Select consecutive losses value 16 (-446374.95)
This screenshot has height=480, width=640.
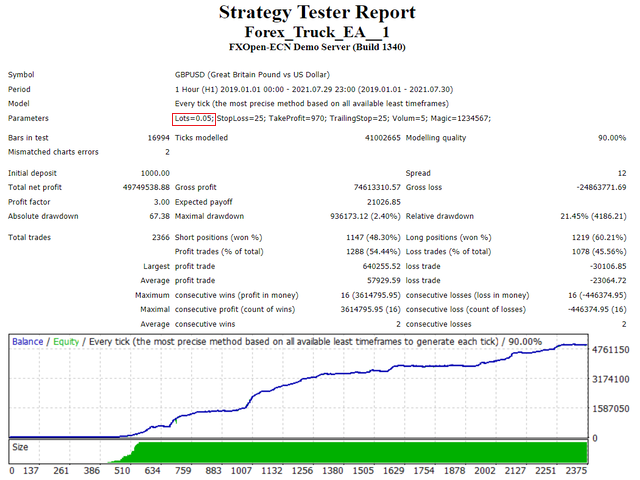pos(597,296)
